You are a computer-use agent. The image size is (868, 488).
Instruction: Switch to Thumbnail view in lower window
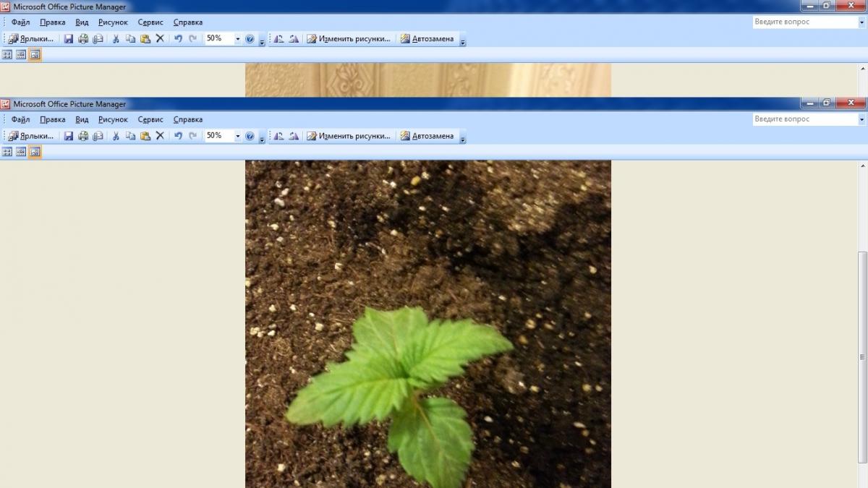coord(7,152)
